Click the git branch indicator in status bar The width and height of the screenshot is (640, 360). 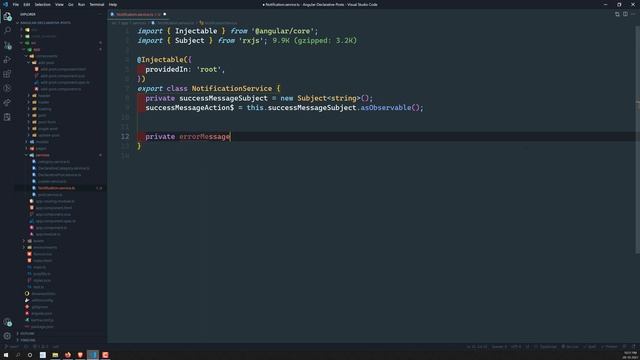11,347
